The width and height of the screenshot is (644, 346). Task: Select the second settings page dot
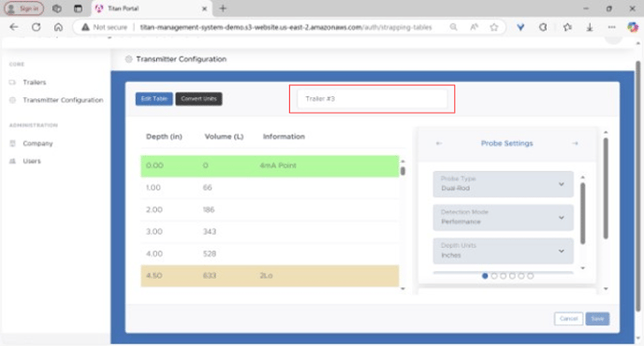494,276
